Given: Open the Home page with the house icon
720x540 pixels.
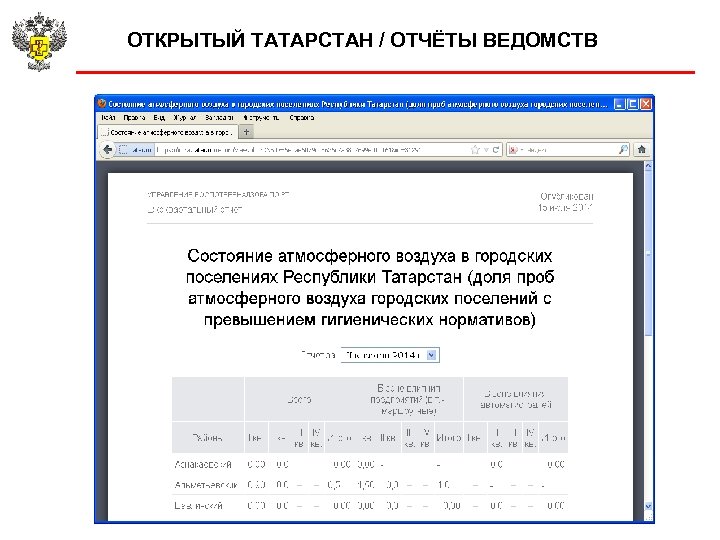Looking at the screenshot, I should click(x=641, y=149).
